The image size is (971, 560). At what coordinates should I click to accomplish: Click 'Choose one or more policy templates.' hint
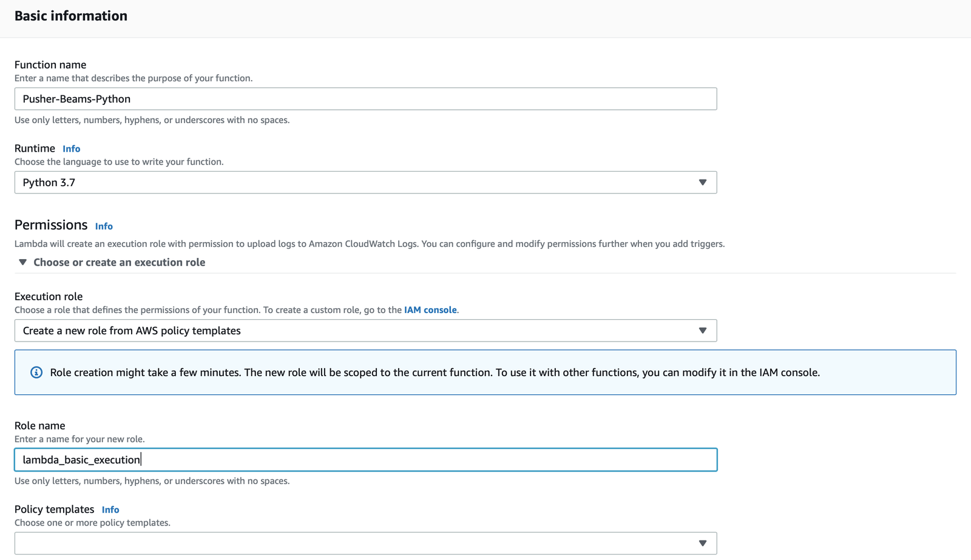tap(92, 523)
